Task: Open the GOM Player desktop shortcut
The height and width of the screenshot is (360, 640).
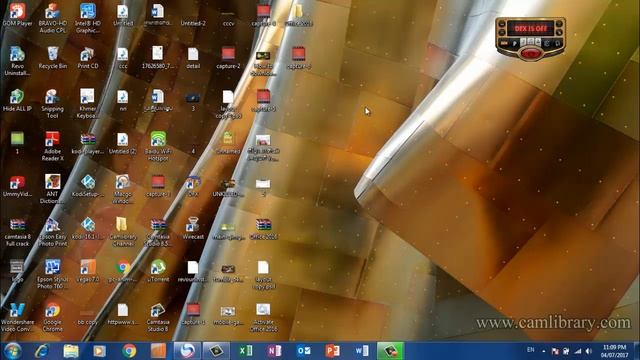Action: click(17, 15)
